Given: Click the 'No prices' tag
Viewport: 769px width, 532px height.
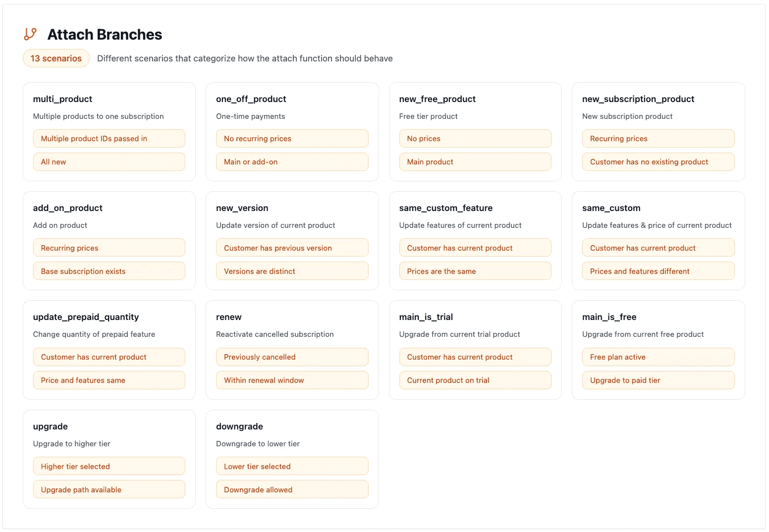Looking at the screenshot, I should point(475,139).
